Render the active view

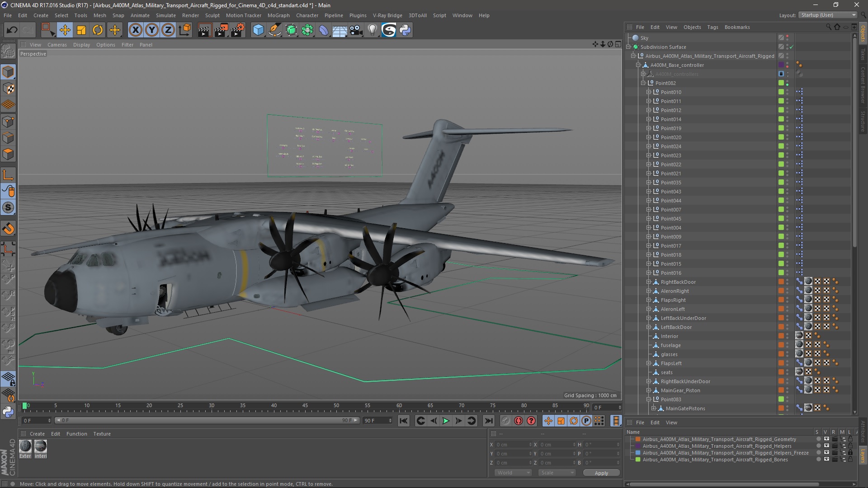(204, 30)
